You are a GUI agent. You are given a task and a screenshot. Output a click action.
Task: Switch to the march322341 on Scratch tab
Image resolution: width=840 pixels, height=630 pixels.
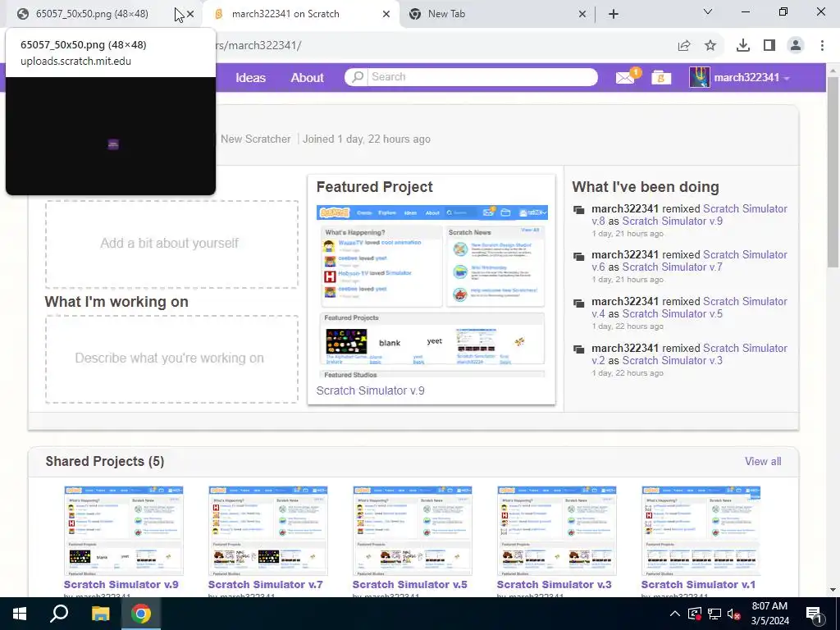coord(301,14)
